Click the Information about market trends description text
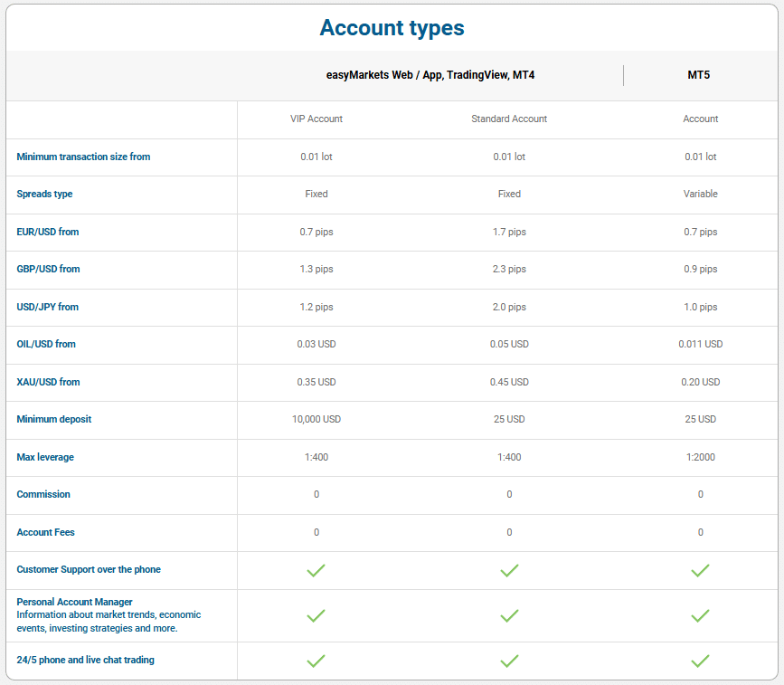Screen dimensions: 784x685 (109, 622)
